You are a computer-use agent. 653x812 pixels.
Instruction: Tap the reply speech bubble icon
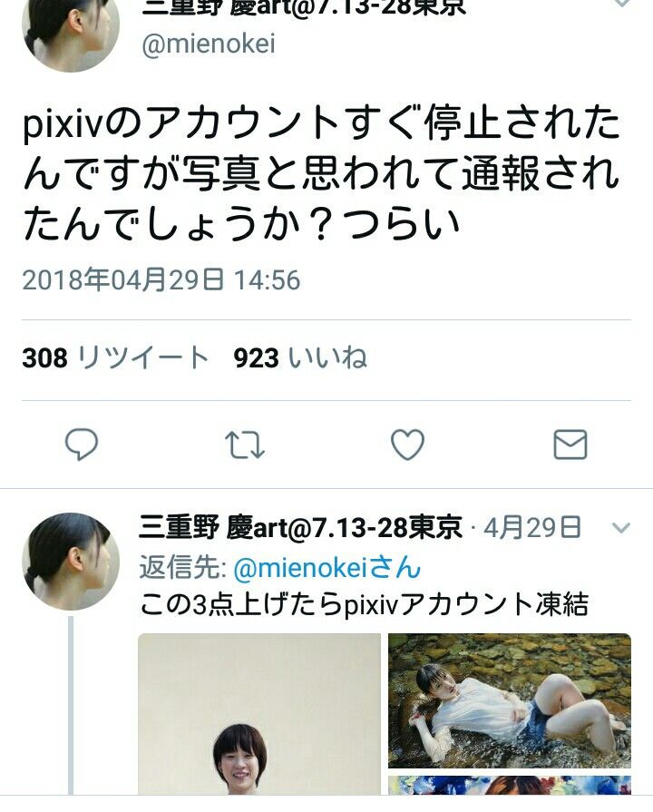82,445
